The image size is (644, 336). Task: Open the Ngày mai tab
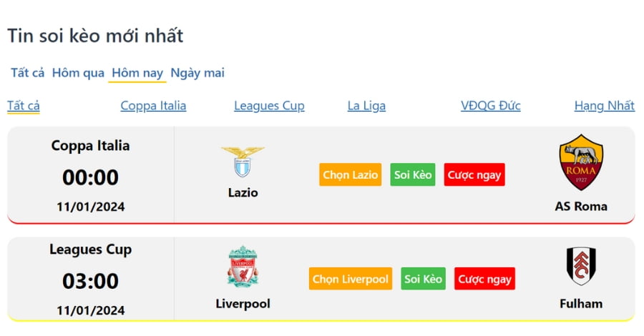[197, 73]
